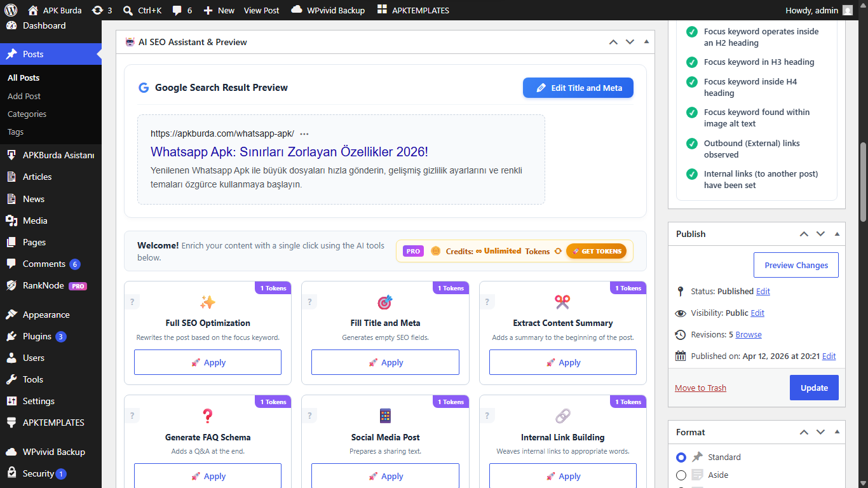868x488 pixels.
Task: Click the help icon on Generate FAQ Schema card
Action: click(x=132, y=416)
